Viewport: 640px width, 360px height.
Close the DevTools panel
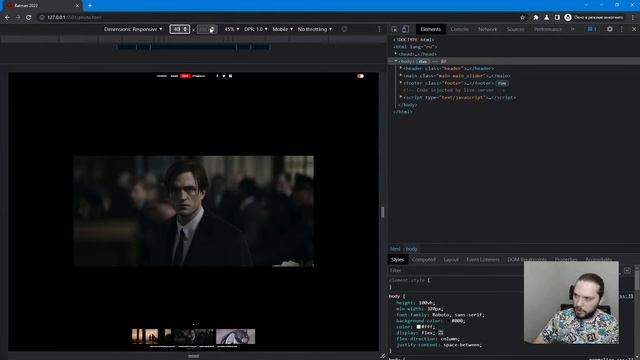[x=634, y=29]
